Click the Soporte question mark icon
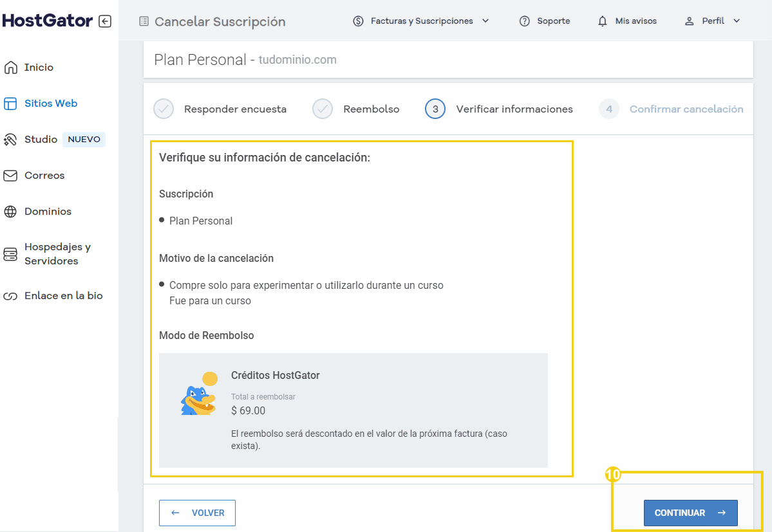This screenshot has height=532, width=772. click(x=525, y=21)
